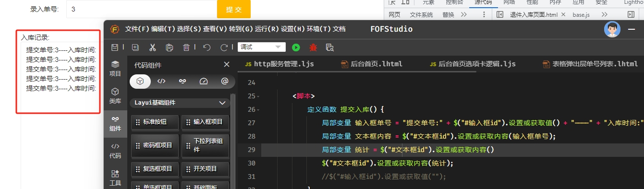
Task: Open the user avatar in FOFStudio
Action: pos(612,29)
